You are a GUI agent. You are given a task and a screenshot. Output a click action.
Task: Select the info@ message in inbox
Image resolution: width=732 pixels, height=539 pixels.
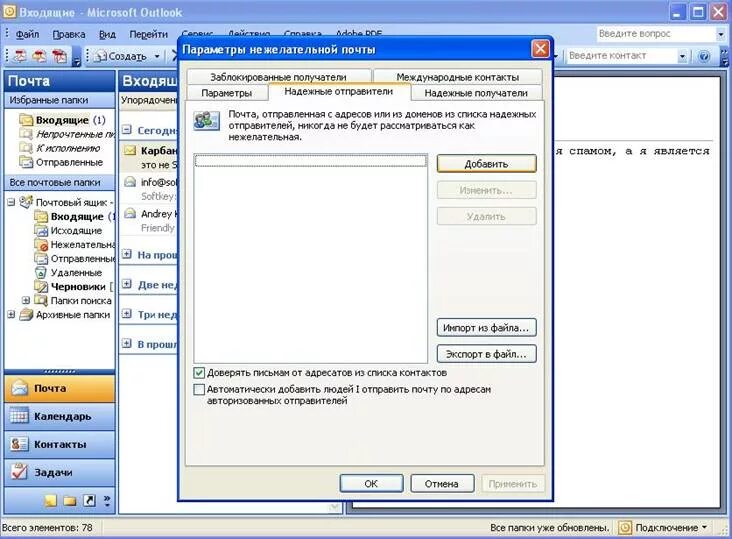pyautogui.click(x=149, y=189)
